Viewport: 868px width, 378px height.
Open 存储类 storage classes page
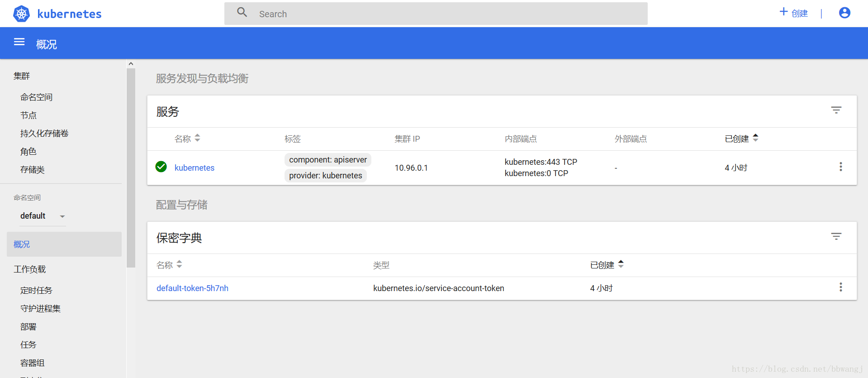[32, 169]
